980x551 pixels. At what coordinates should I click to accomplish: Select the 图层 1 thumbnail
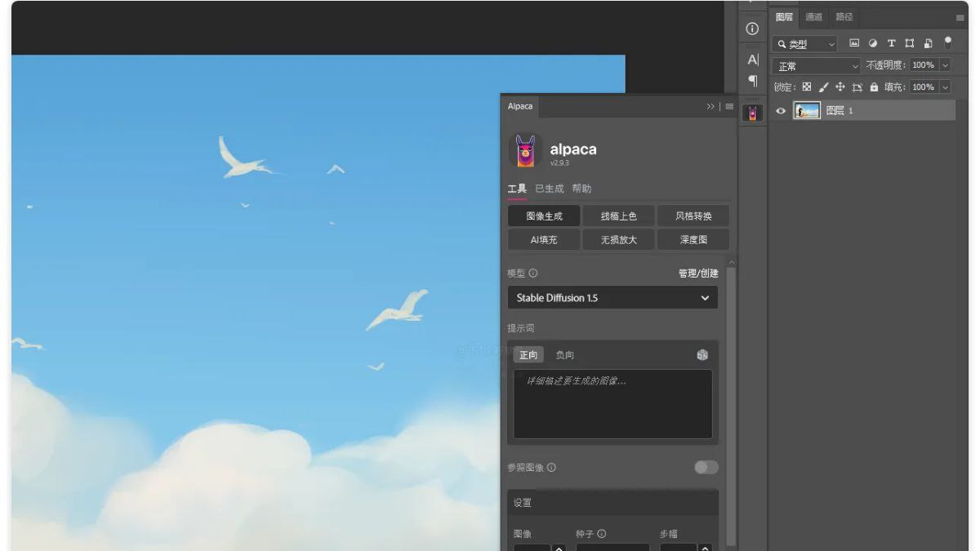click(807, 111)
